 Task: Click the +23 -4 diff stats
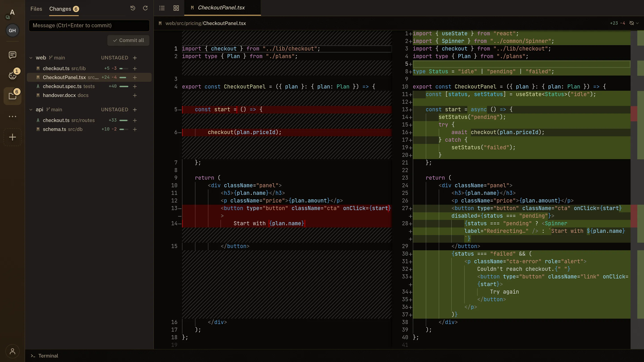click(617, 23)
